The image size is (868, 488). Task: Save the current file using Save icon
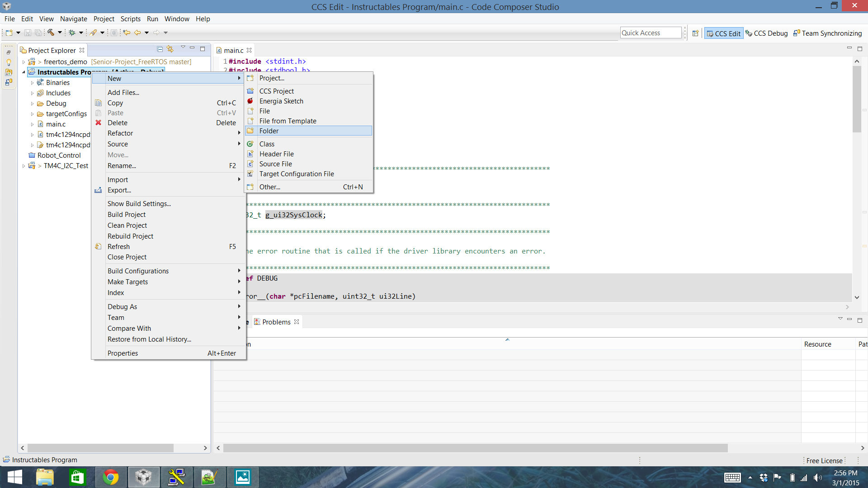pos(28,33)
